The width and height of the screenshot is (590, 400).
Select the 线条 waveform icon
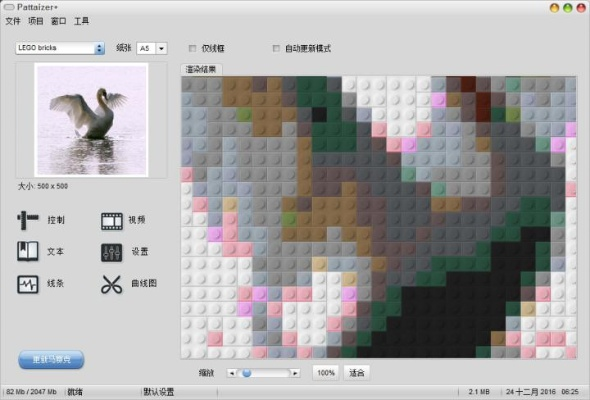coord(27,284)
